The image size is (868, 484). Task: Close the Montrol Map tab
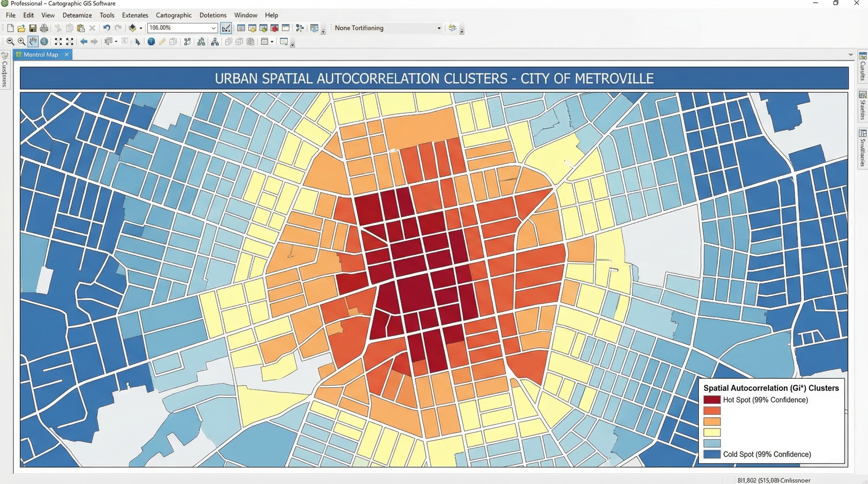click(66, 54)
